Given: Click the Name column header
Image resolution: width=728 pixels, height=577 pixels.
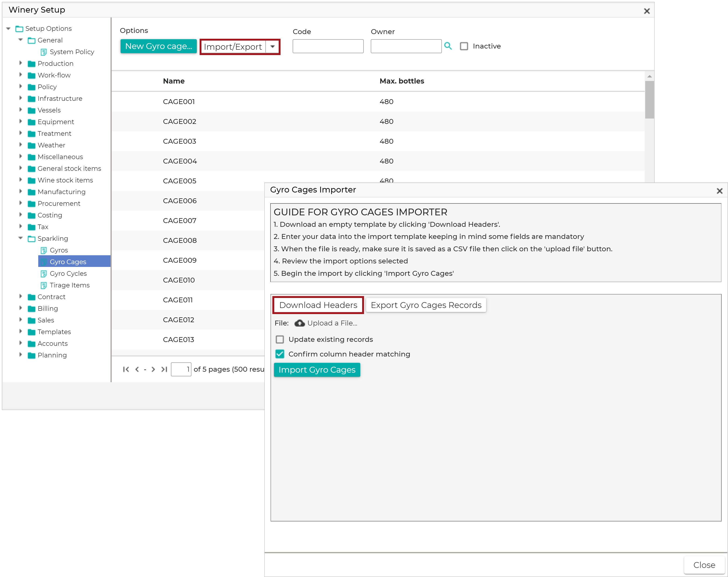Looking at the screenshot, I should 173,81.
